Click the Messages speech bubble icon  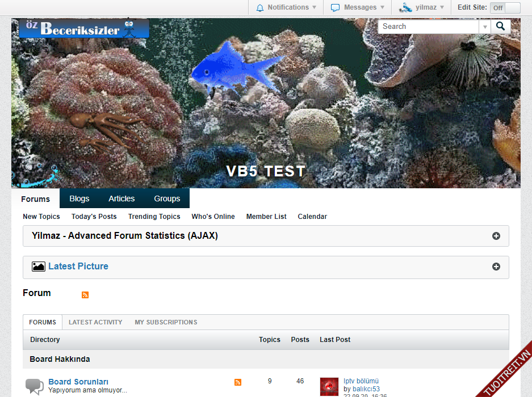pyautogui.click(x=336, y=8)
